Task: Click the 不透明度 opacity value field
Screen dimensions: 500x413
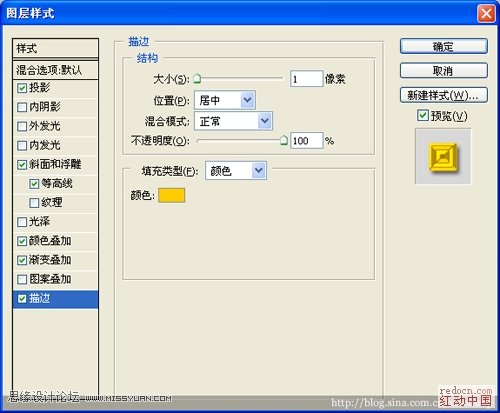Action: coord(306,140)
